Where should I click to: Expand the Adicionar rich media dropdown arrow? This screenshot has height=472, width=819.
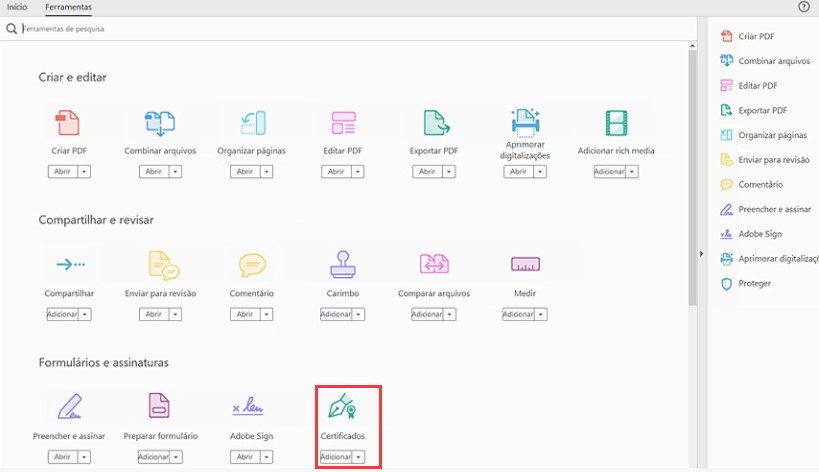click(x=632, y=172)
